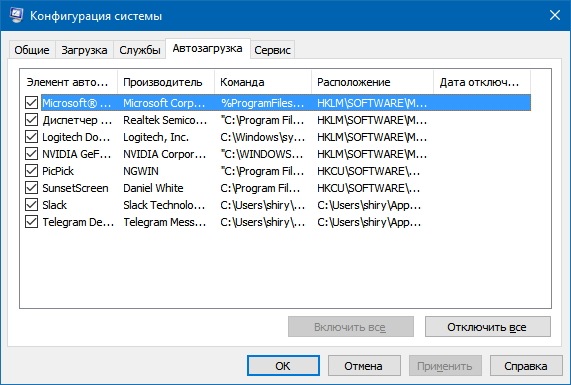
Task: Switch to the Общие tab
Action: click(x=32, y=50)
